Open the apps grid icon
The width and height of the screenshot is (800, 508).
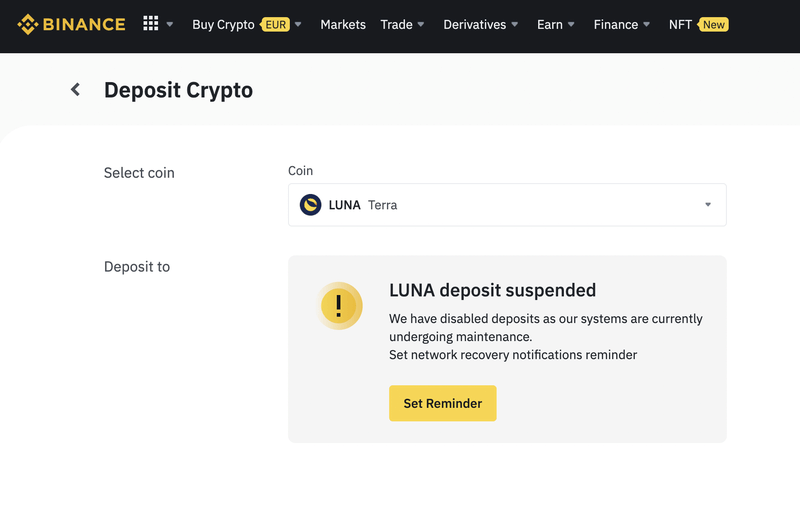pos(151,23)
